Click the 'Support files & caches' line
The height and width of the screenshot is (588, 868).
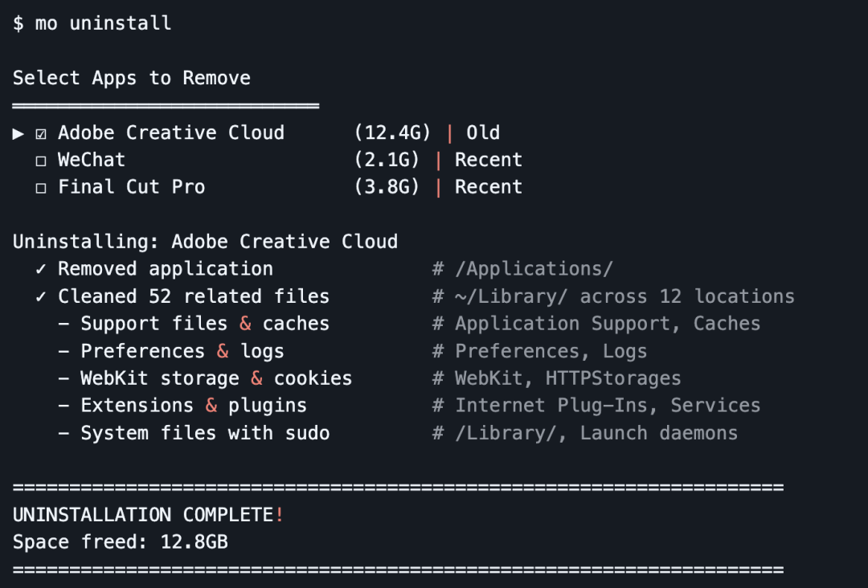pos(194,324)
